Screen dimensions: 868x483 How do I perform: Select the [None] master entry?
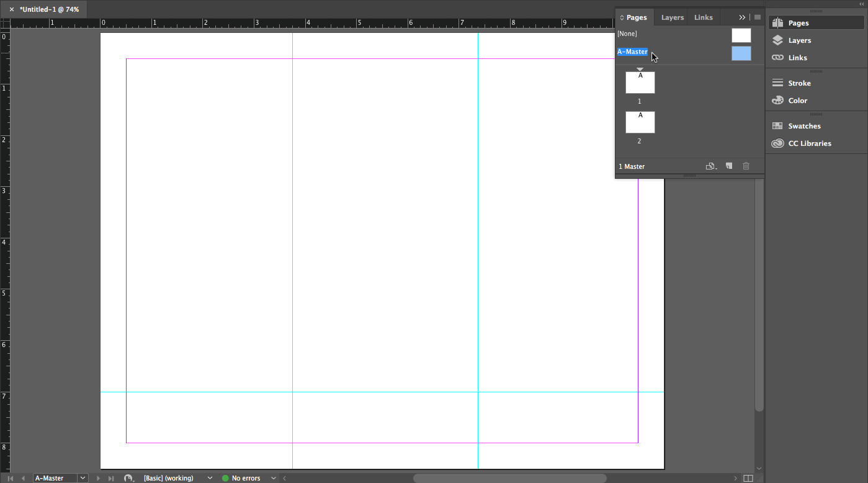(x=627, y=34)
